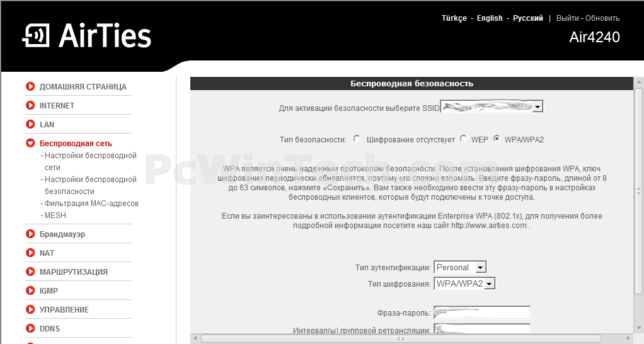Open the Тип аутентификации Personal dropdown
644x344 pixels.
[x=461, y=267]
